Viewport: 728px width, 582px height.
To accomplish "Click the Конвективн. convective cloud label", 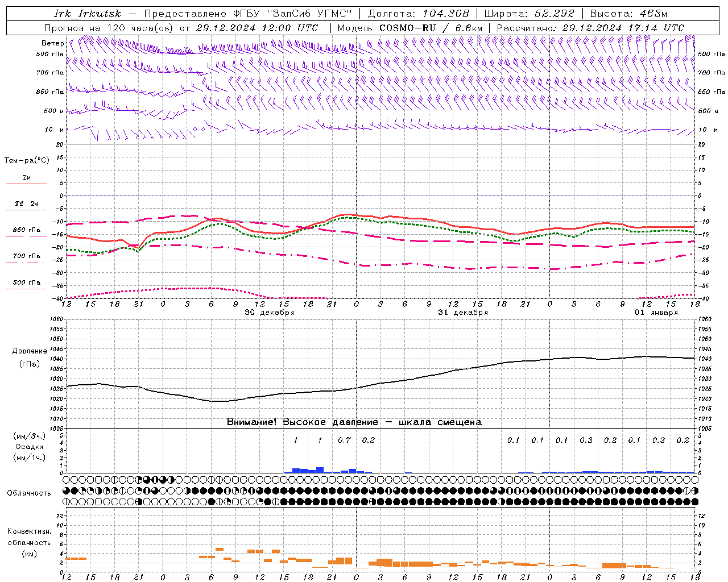I will pyautogui.click(x=30, y=531).
